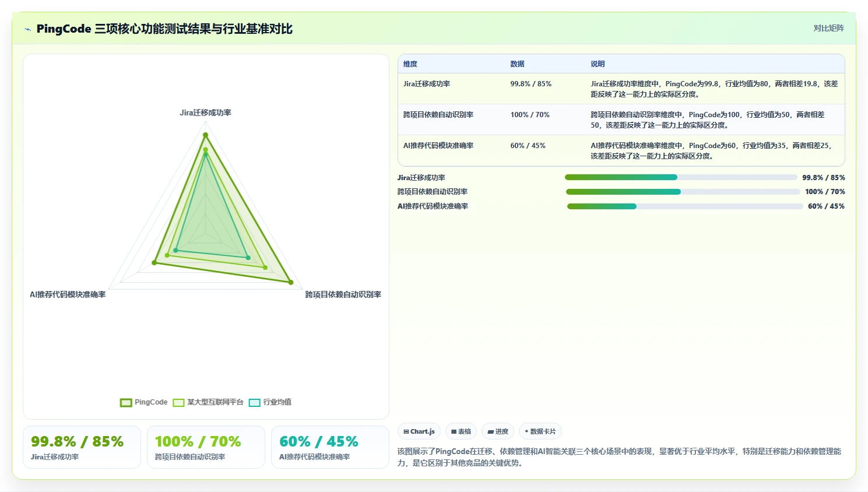Click progress label AI推荐代码模块准确率
868x492 pixels.
(433, 206)
